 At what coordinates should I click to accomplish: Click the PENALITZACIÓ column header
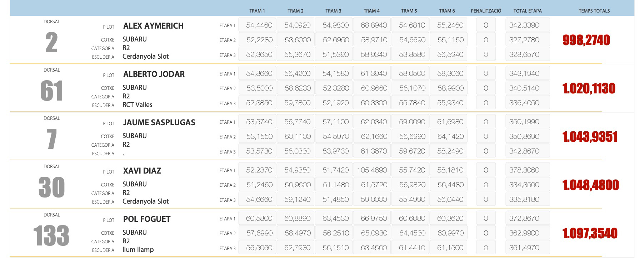(x=486, y=11)
